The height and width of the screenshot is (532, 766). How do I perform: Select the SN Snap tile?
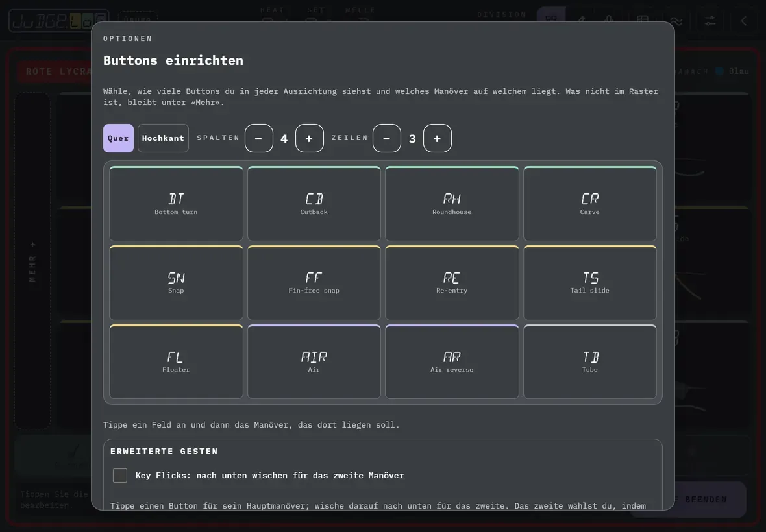point(176,283)
